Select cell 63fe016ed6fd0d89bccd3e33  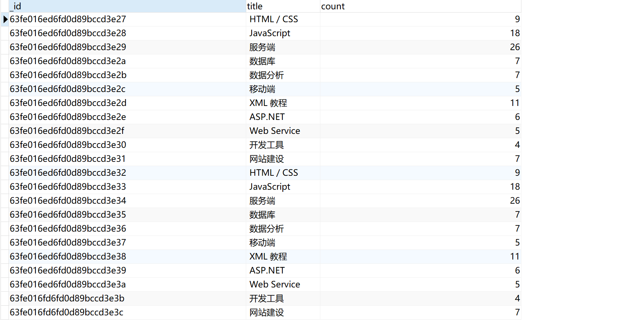click(127, 187)
